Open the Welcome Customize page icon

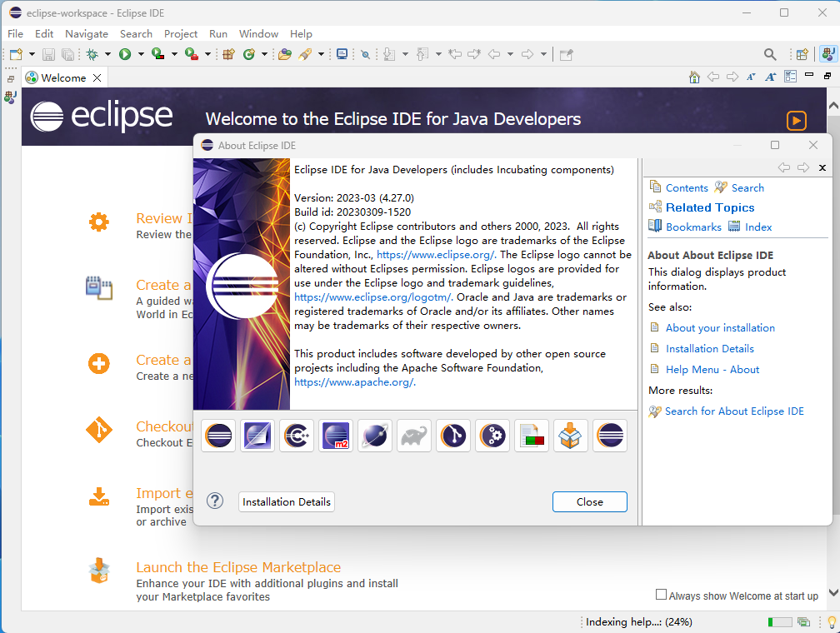click(x=790, y=77)
